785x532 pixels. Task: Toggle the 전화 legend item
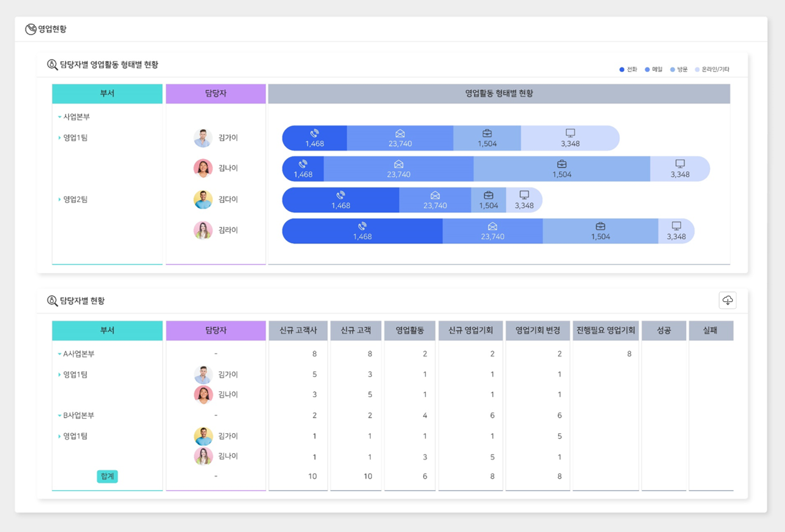(x=628, y=70)
